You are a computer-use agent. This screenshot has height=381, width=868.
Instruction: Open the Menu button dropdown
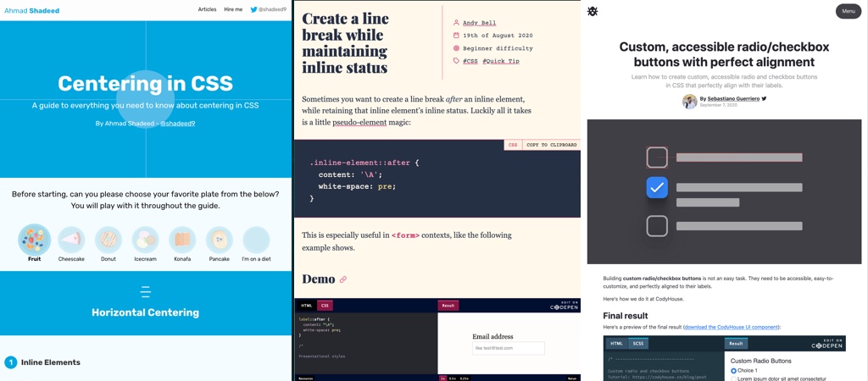point(848,11)
